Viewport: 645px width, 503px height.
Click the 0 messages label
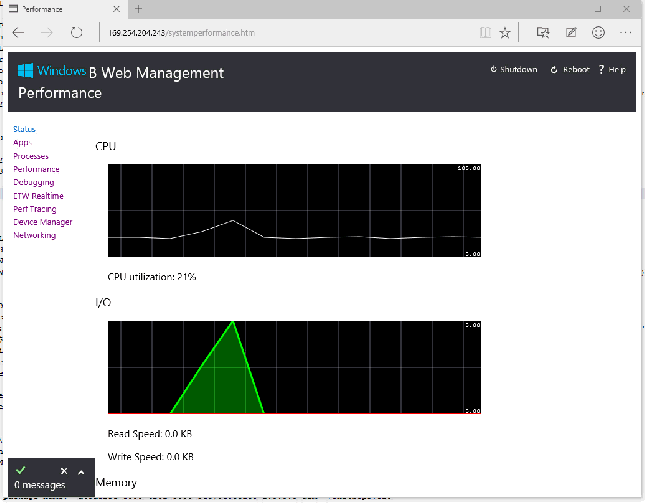pyautogui.click(x=40, y=485)
